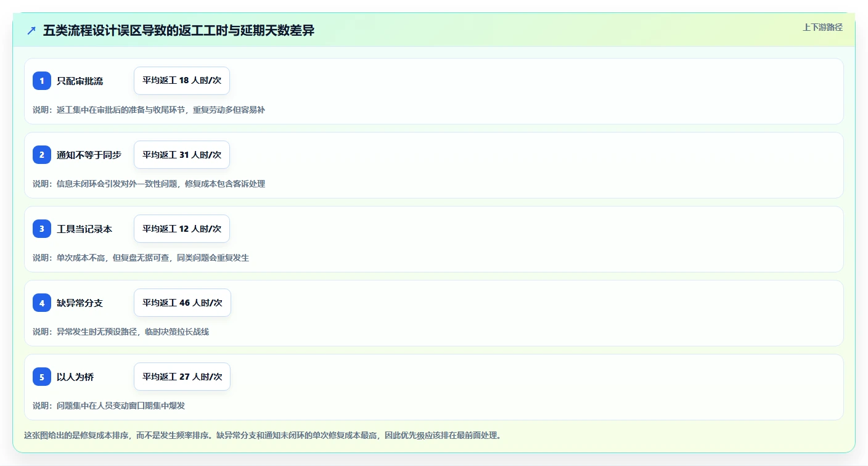Select the 工具当记录本 item title

(x=84, y=229)
